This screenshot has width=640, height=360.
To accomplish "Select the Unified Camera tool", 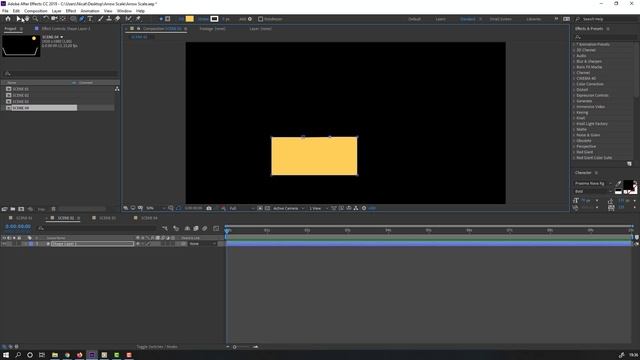I will click(54, 19).
